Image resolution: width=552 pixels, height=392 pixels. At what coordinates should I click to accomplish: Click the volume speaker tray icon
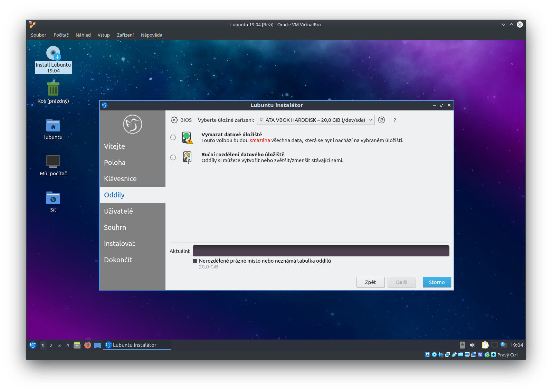473,345
